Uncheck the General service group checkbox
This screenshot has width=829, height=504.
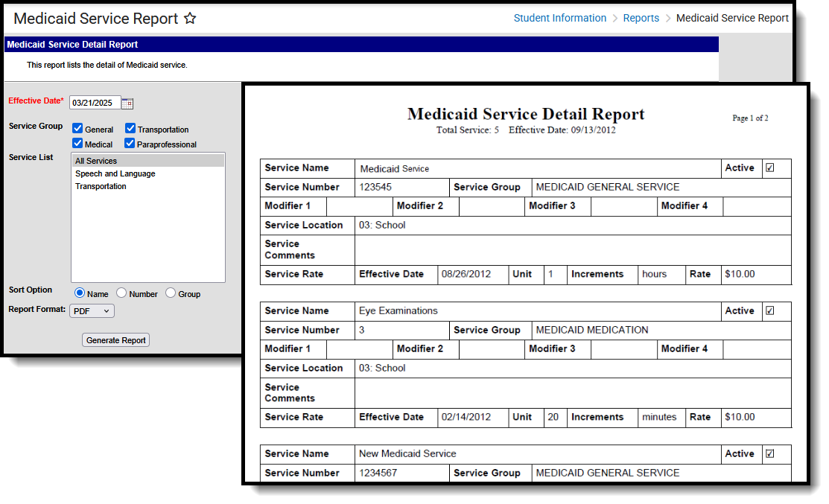(77, 128)
